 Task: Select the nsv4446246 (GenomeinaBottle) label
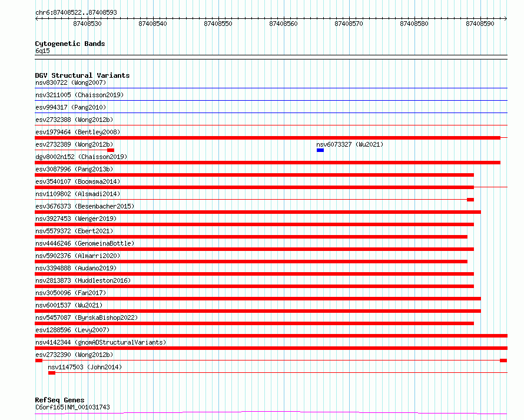coord(84,243)
